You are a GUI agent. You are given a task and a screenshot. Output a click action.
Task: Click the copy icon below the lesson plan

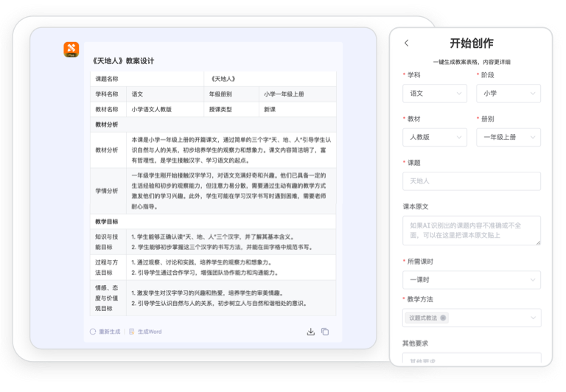[x=325, y=332]
